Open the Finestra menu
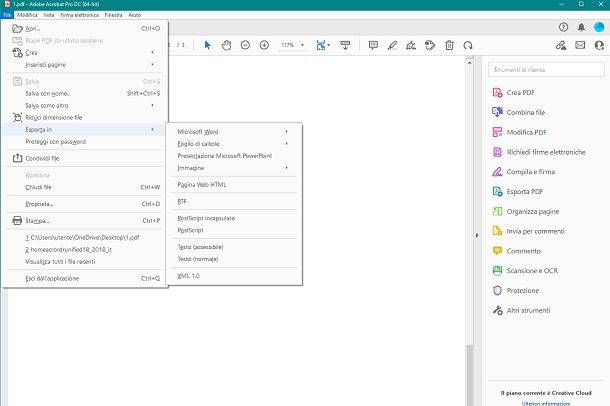 tap(114, 15)
